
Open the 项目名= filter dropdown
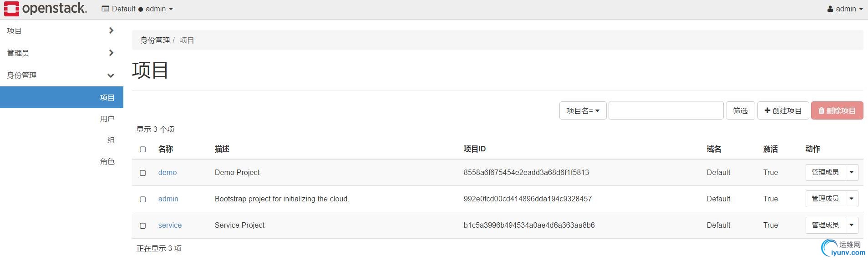583,110
